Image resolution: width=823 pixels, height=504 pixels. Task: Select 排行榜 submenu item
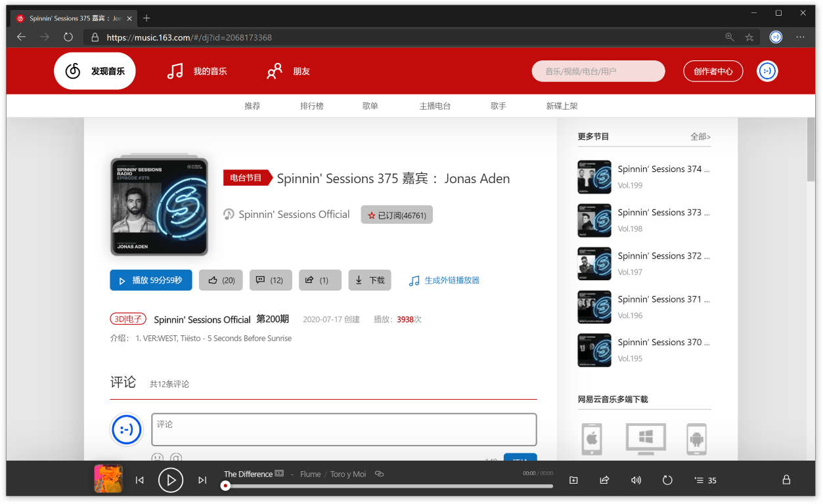312,106
